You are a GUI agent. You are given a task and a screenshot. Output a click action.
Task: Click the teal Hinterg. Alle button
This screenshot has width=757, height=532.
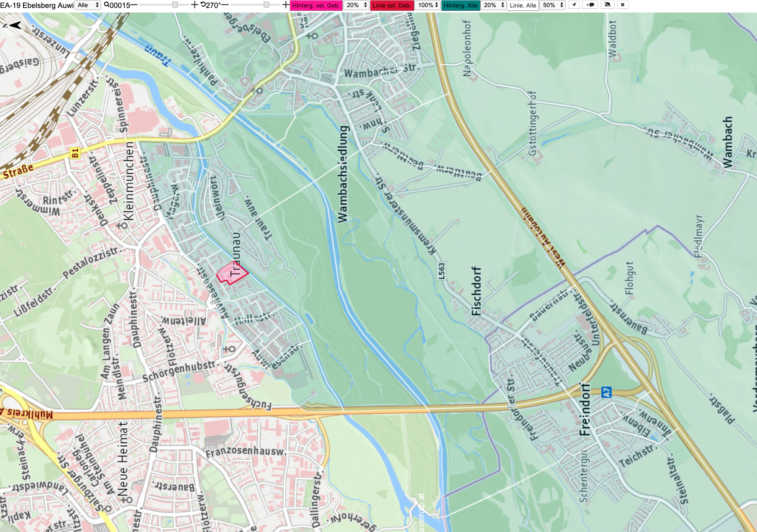(460, 5)
